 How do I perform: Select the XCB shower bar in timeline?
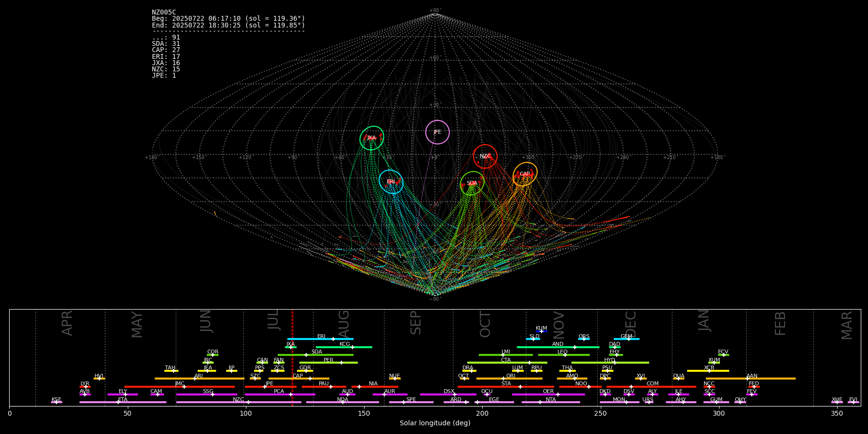tap(708, 371)
